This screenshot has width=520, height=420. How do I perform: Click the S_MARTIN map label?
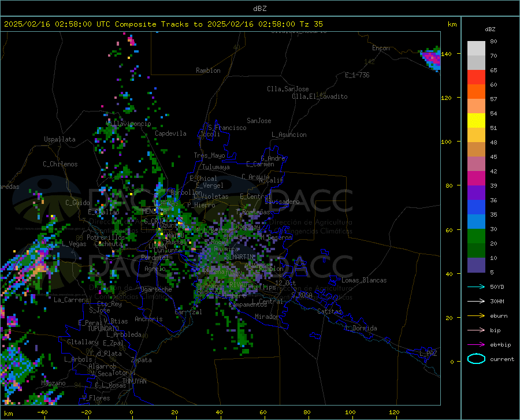240,257
